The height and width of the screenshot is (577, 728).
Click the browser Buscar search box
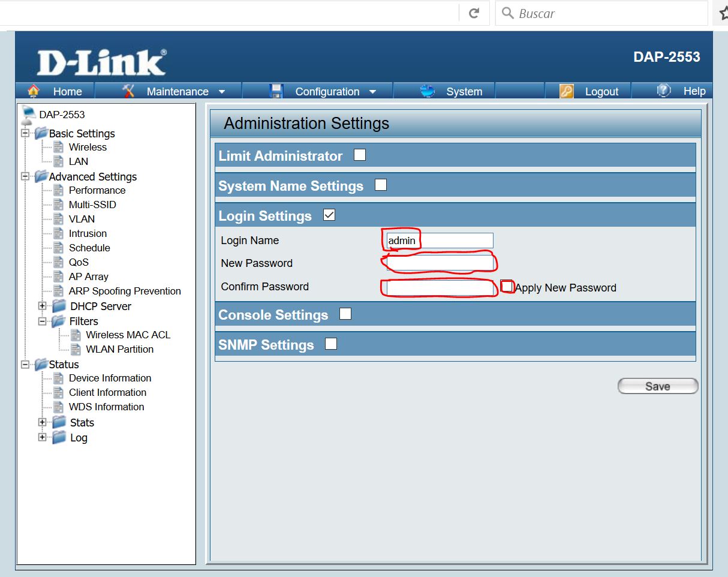[601, 13]
